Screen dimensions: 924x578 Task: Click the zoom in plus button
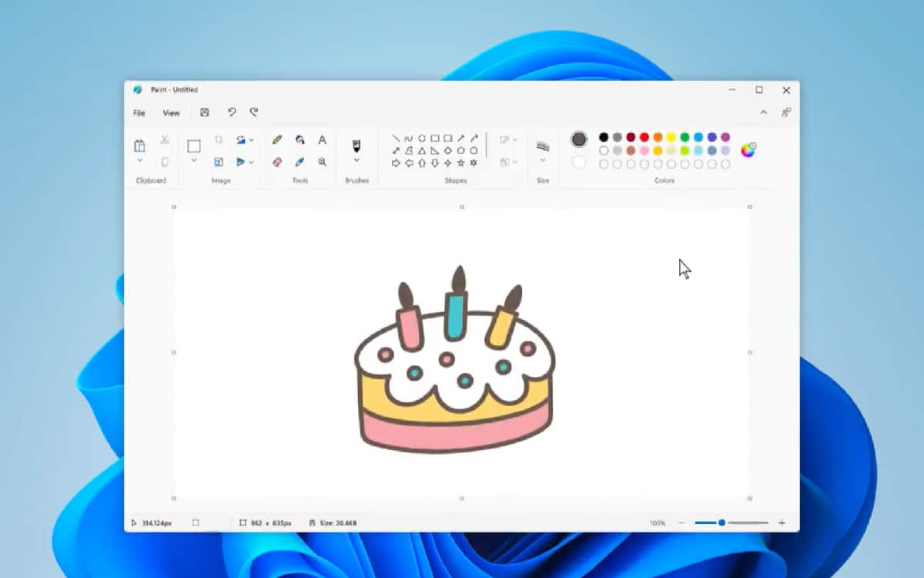pos(782,523)
